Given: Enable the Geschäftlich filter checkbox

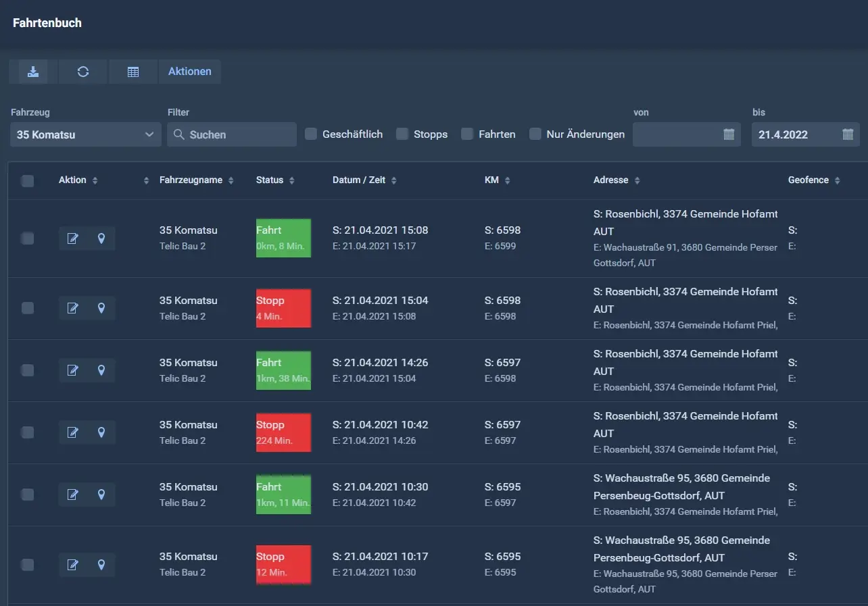Looking at the screenshot, I should tap(311, 134).
